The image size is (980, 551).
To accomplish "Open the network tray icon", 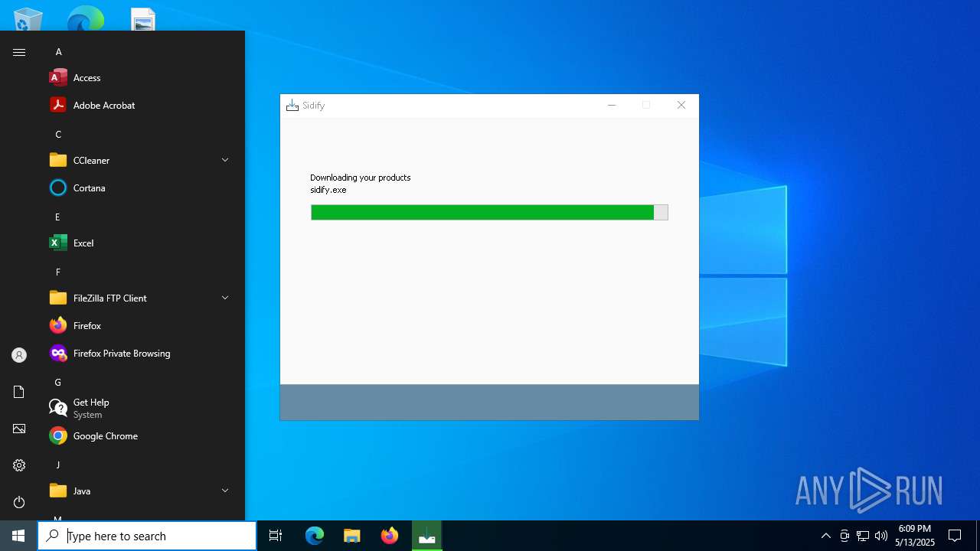I will click(x=863, y=536).
